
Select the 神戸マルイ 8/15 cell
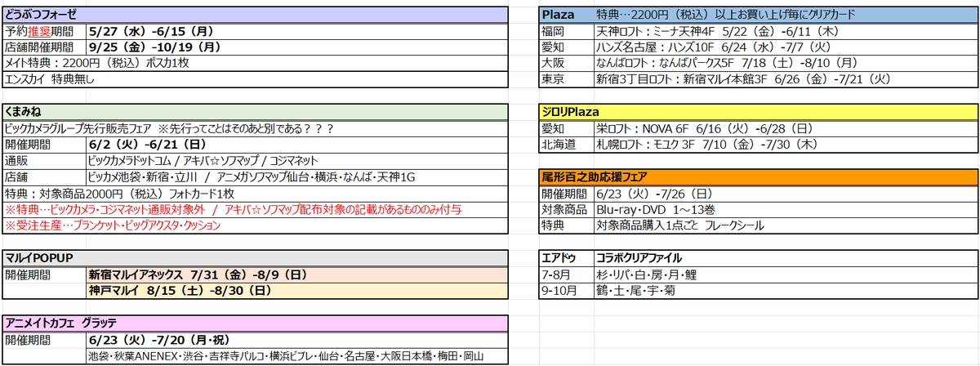pyautogui.click(x=298, y=290)
